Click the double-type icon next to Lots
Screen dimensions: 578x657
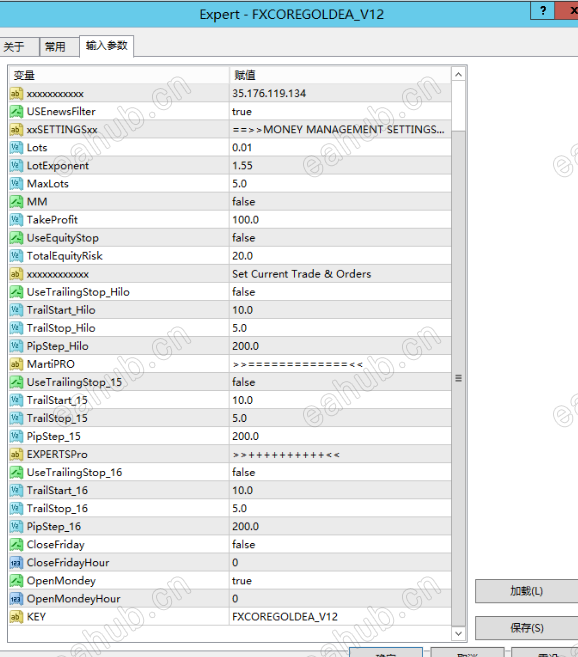(x=16, y=147)
